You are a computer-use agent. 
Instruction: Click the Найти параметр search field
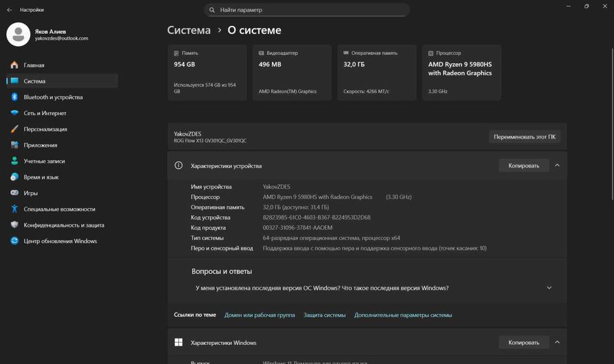point(307,10)
